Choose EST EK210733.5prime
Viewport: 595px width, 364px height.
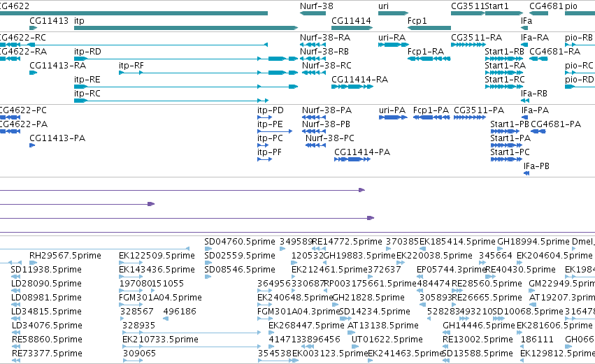tap(160, 340)
